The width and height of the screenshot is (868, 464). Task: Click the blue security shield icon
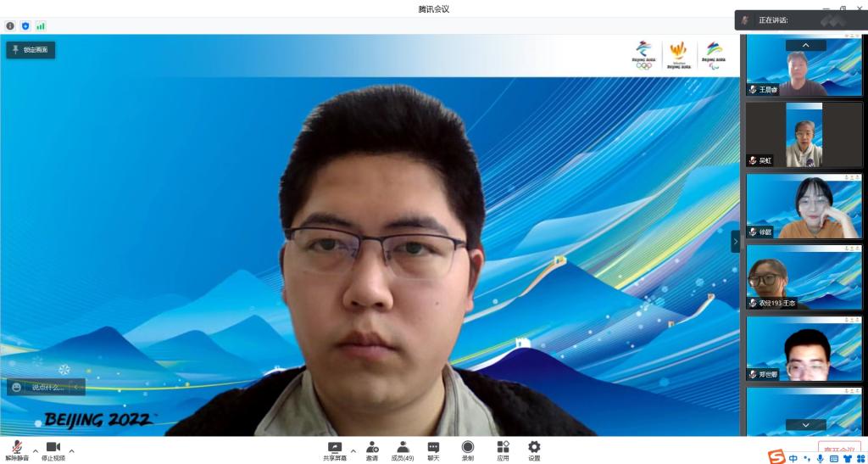pos(25,26)
